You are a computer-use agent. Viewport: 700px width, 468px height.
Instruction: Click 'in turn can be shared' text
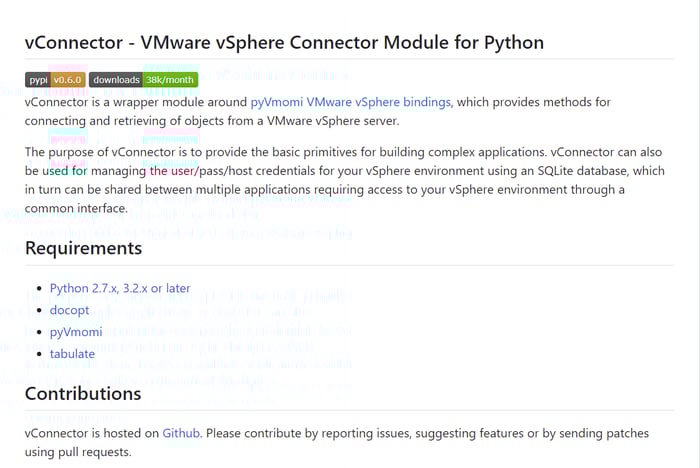[83, 190]
